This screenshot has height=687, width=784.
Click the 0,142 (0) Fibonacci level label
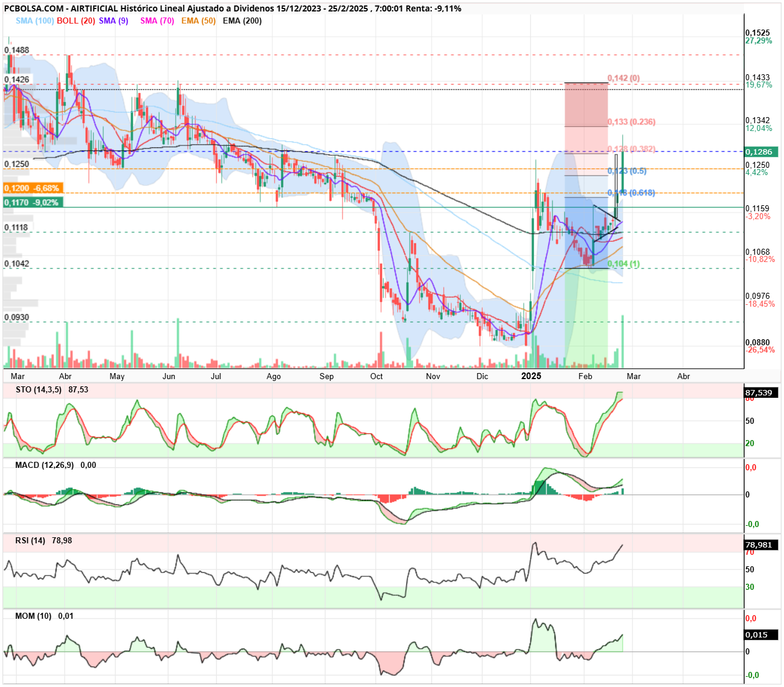623,78
